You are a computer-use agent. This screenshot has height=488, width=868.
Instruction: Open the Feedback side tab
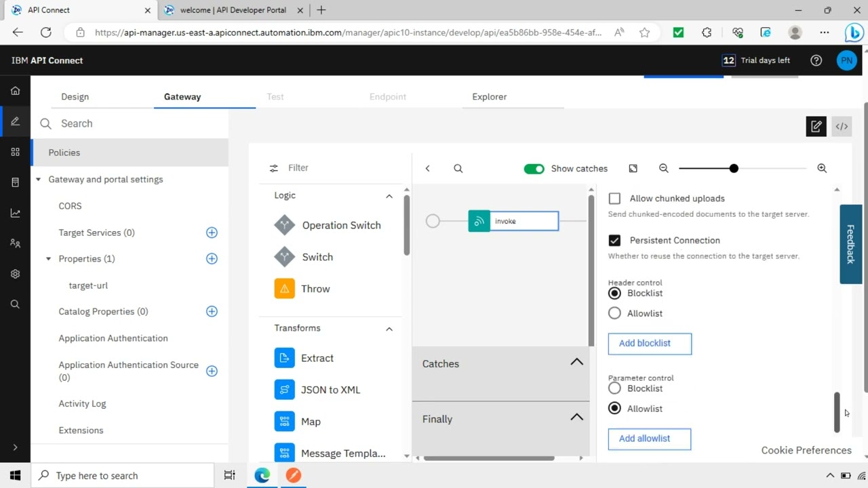851,244
